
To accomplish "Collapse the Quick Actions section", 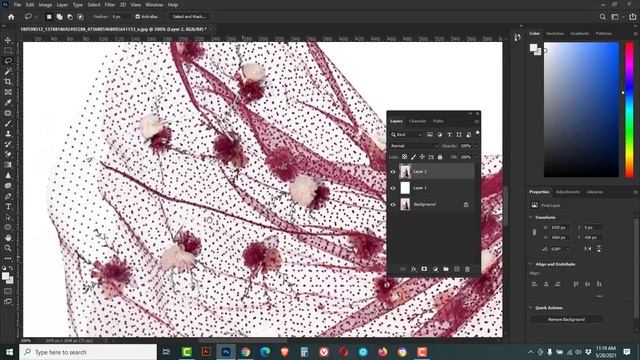I will (x=531, y=308).
